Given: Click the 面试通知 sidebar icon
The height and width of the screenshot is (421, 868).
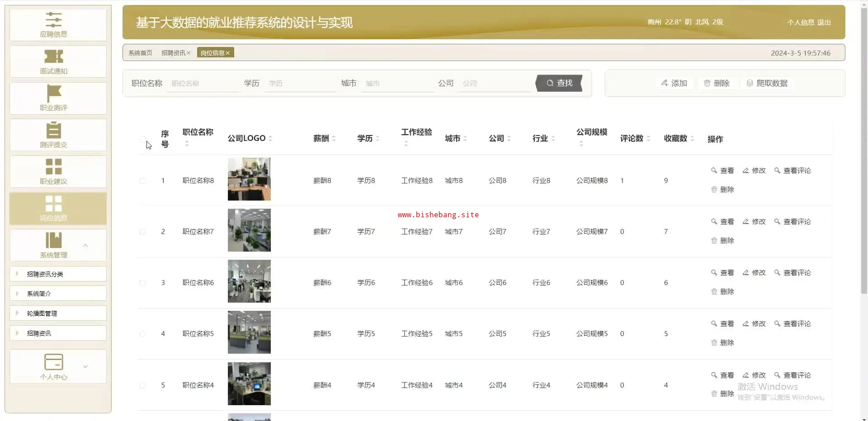Looking at the screenshot, I should pyautogui.click(x=53, y=56).
